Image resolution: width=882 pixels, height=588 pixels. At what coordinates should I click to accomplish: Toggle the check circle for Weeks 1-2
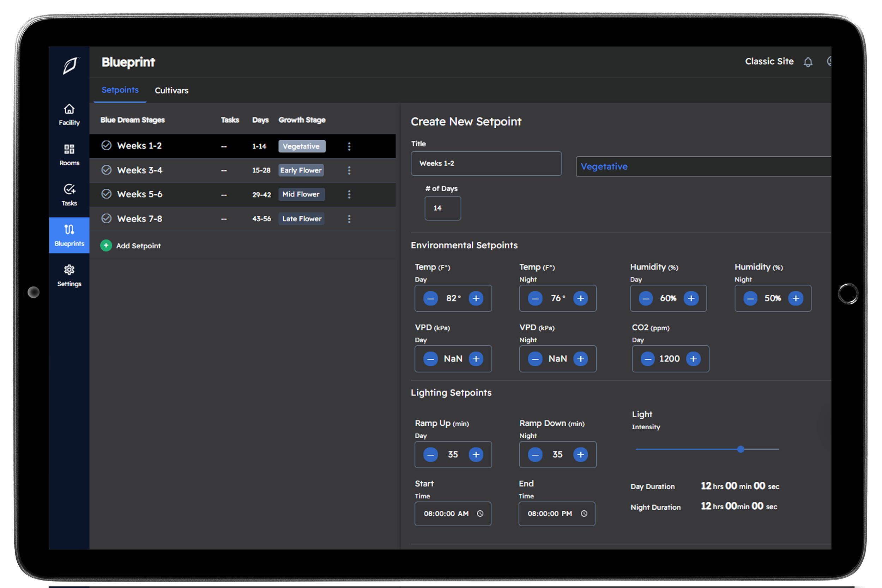pos(107,145)
